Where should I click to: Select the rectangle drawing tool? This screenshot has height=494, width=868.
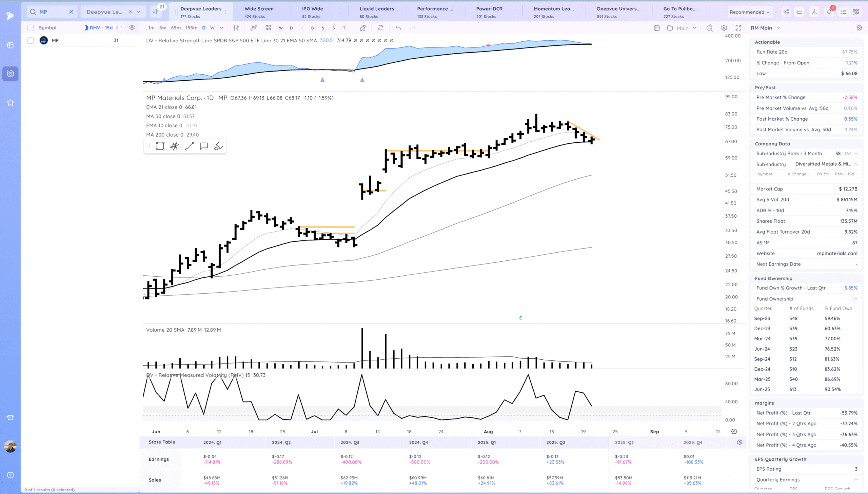click(160, 146)
